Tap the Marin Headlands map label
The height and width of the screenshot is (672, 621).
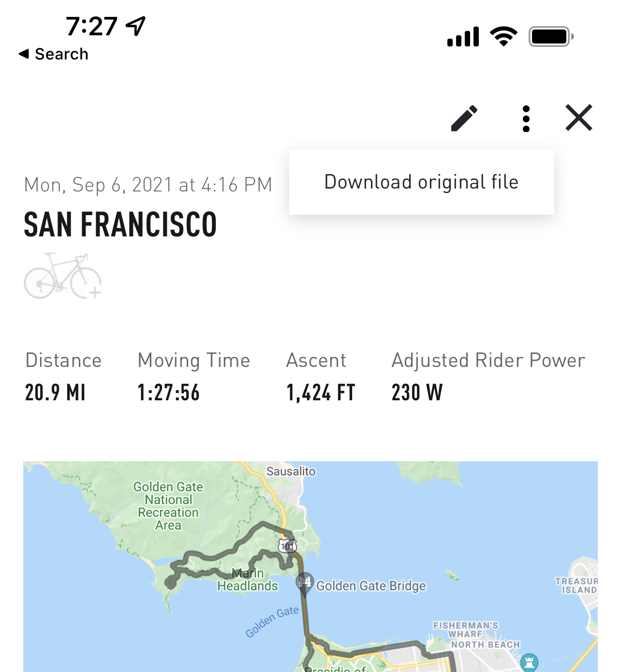[x=248, y=580]
